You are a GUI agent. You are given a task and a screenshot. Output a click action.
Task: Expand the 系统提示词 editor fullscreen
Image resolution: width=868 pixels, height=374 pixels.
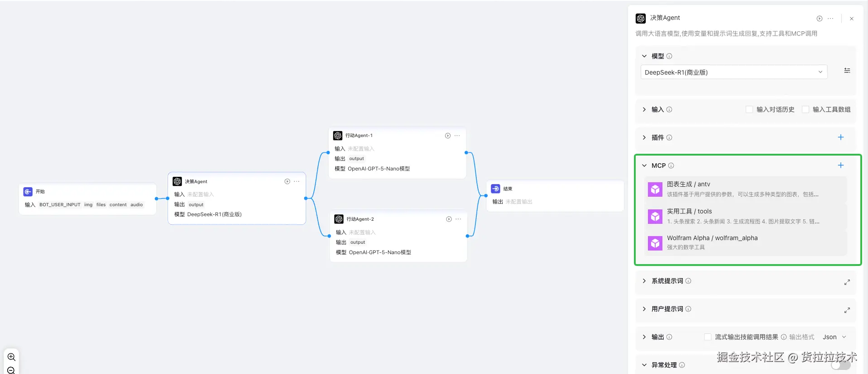tap(847, 282)
